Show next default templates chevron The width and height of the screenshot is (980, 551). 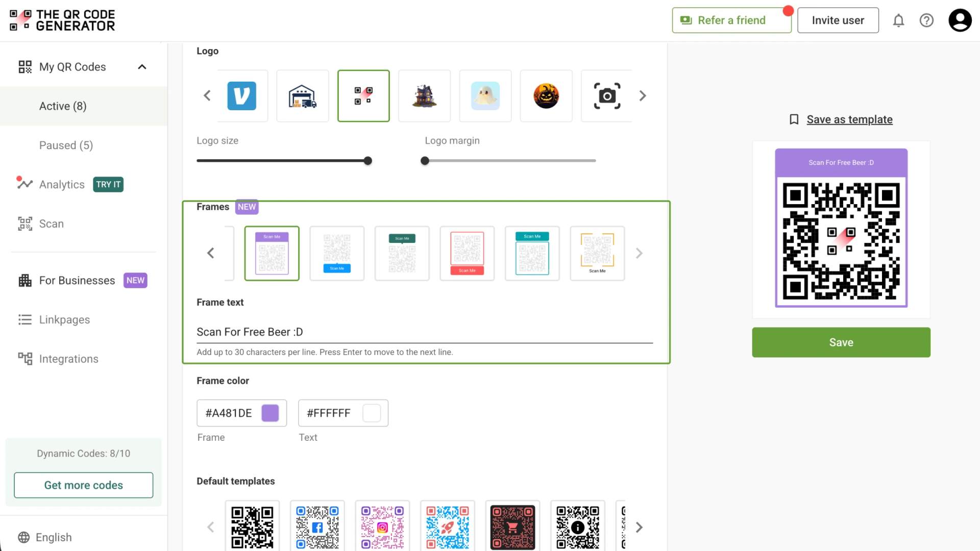(639, 527)
